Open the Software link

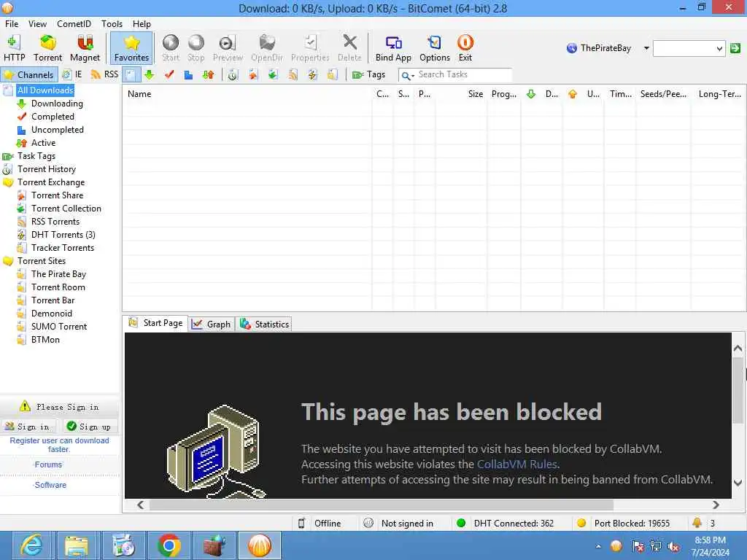[50, 485]
